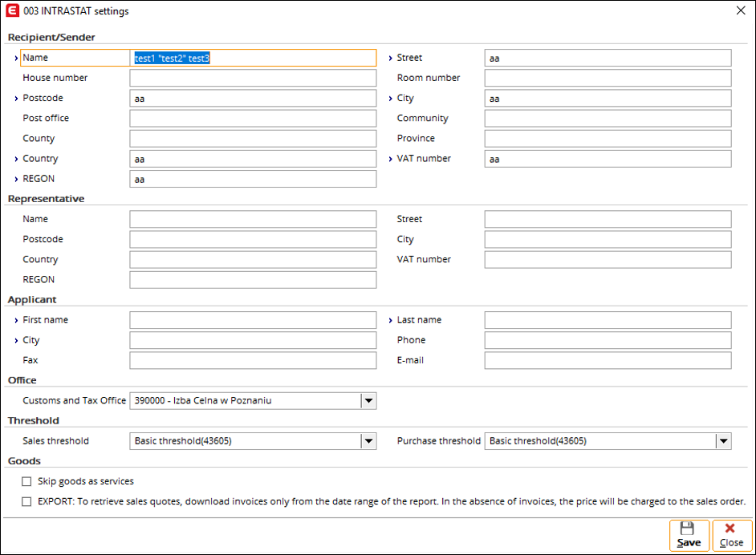Enable Skip goods as services checkbox
The width and height of the screenshot is (756, 555).
(x=26, y=481)
